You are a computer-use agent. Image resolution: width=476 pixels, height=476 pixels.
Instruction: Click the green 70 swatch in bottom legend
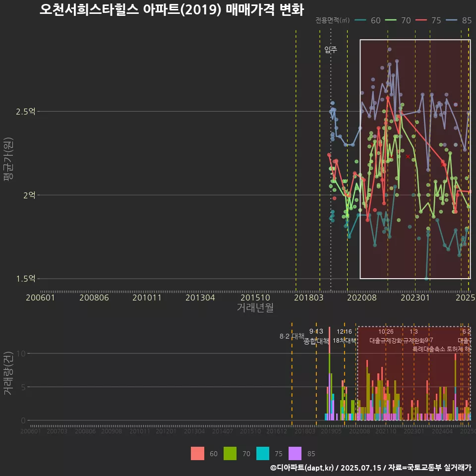[230, 454]
